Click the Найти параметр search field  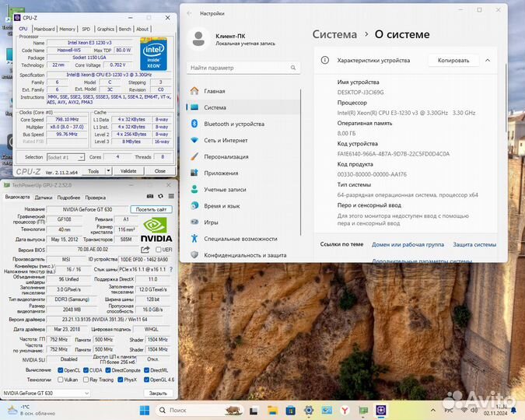click(x=243, y=68)
